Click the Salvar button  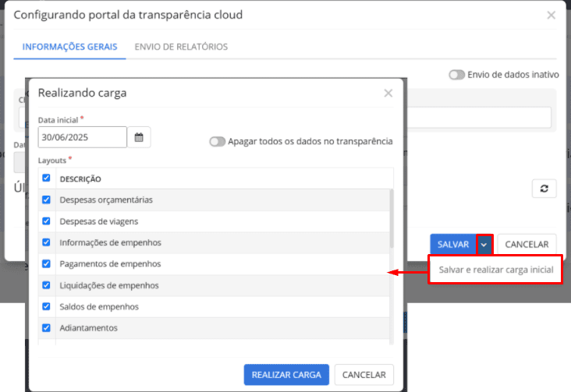coord(452,245)
